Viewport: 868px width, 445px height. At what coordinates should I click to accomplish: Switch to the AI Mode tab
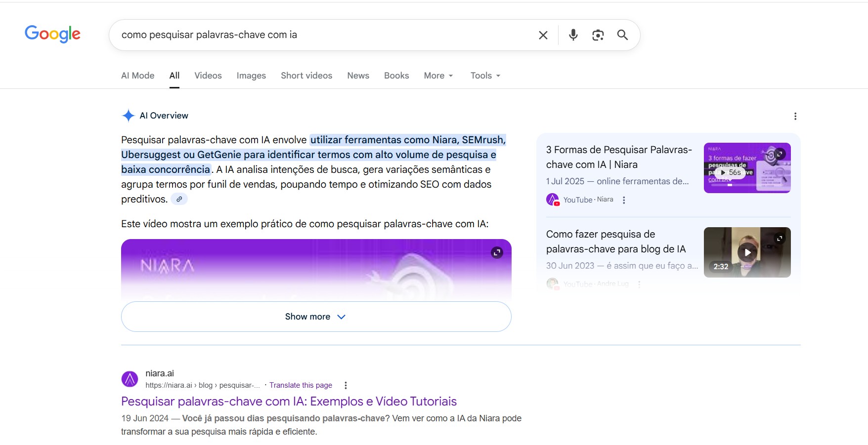coord(137,76)
